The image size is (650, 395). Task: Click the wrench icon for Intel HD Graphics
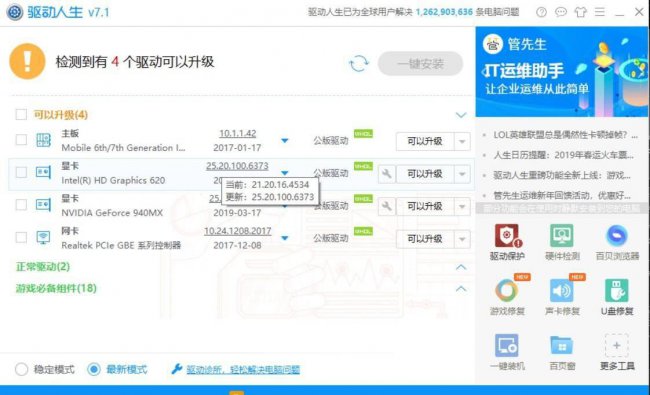click(386, 174)
